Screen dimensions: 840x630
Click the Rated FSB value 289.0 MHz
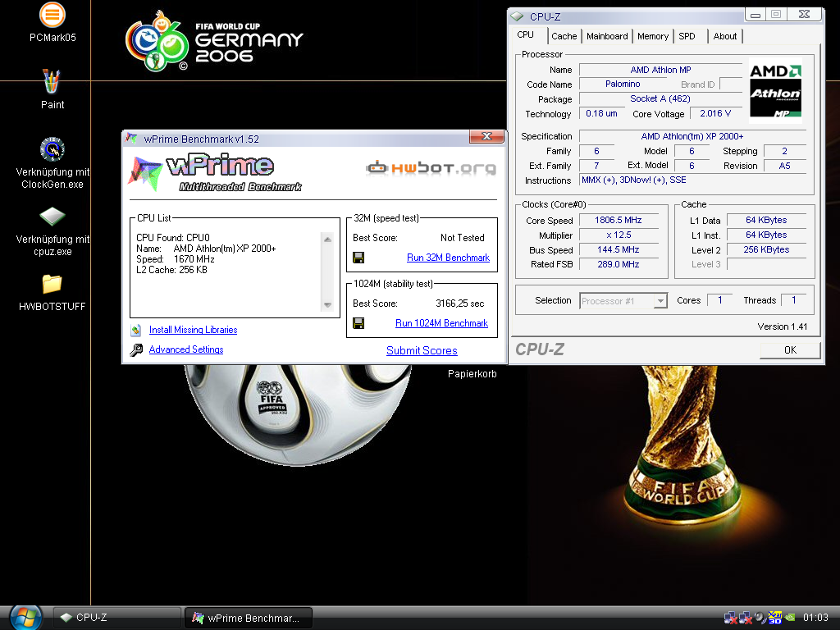(x=619, y=264)
